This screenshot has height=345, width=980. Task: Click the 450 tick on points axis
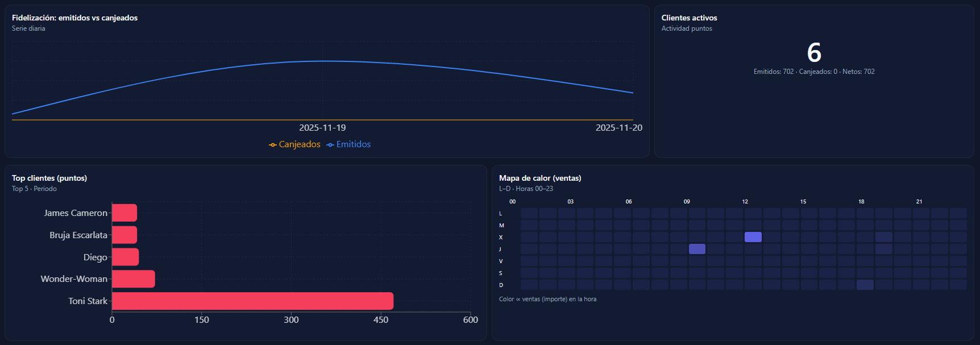pyautogui.click(x=381, y=320)
